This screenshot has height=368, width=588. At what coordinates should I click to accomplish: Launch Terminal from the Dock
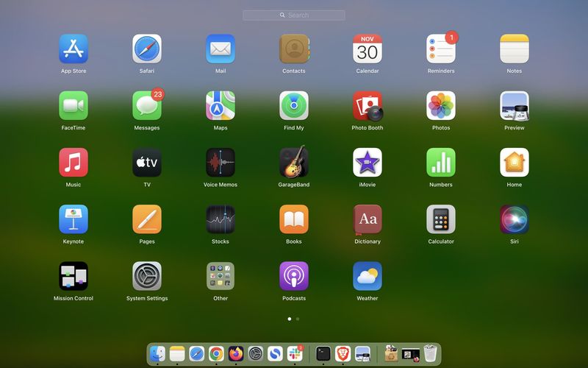(323, 353)
